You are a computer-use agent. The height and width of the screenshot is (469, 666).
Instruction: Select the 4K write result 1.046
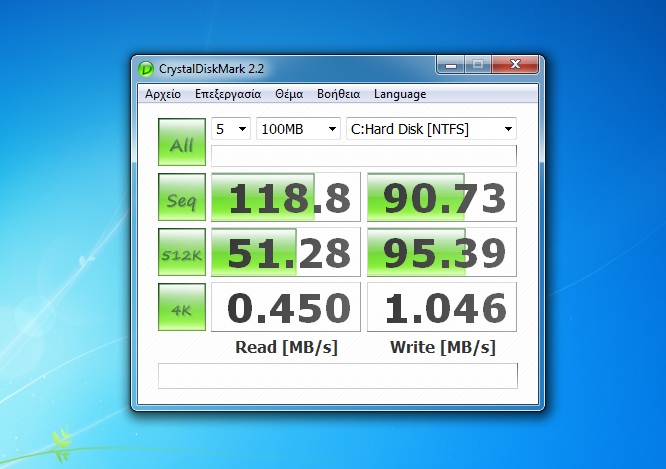442,307
